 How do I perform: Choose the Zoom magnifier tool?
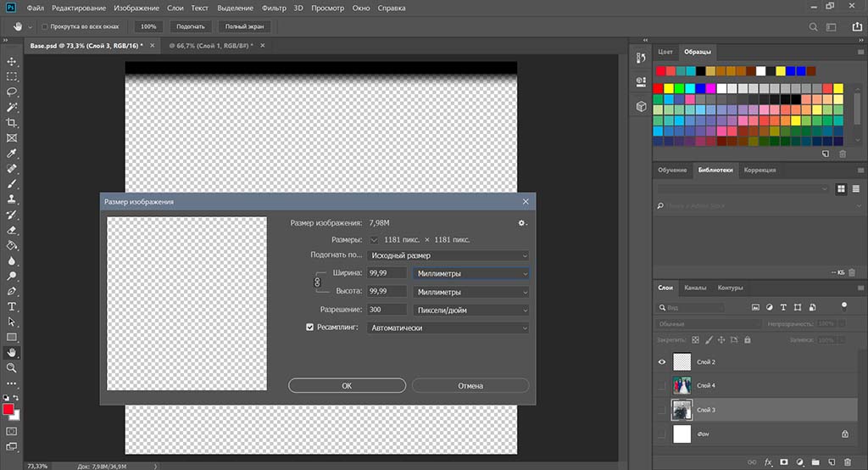click(12, 367)
